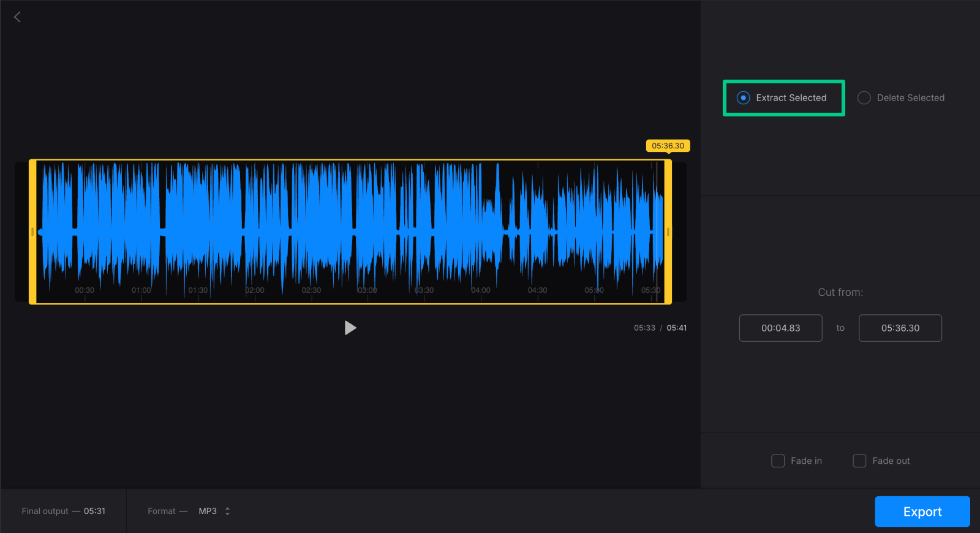
Task: Open the MP3 format dropdown
Action: 214,511
